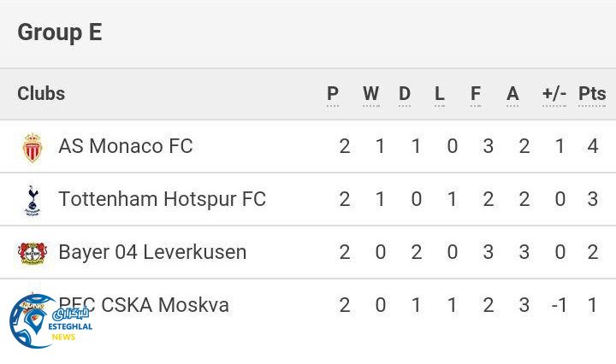
Task: Click AS Monaco's points value 4
Action: pos(593,147)
